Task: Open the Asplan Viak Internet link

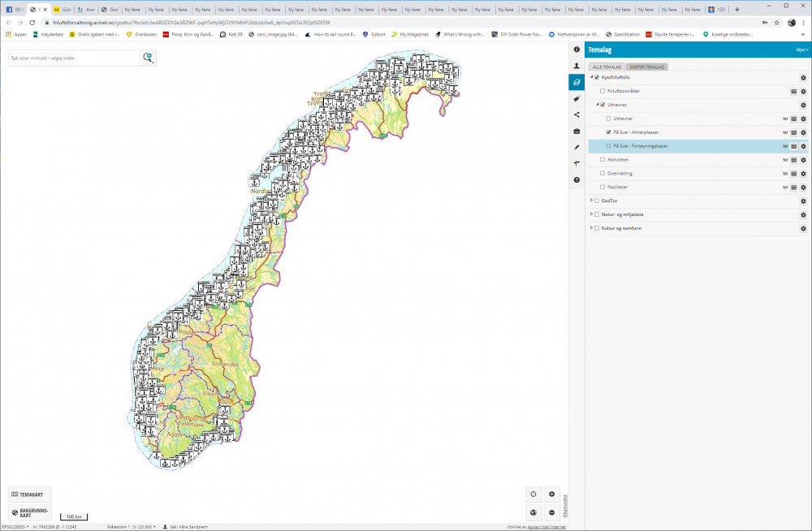Action: click(546, 527)
